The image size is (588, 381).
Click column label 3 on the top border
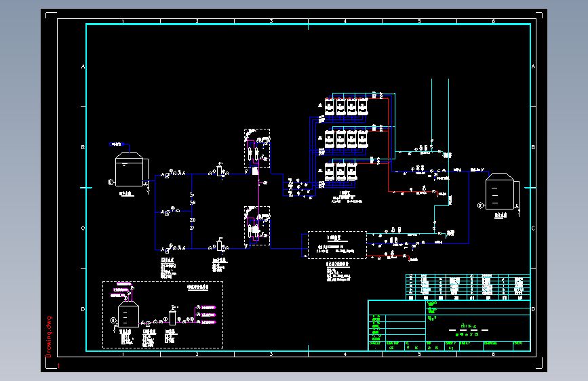(271, 22)
